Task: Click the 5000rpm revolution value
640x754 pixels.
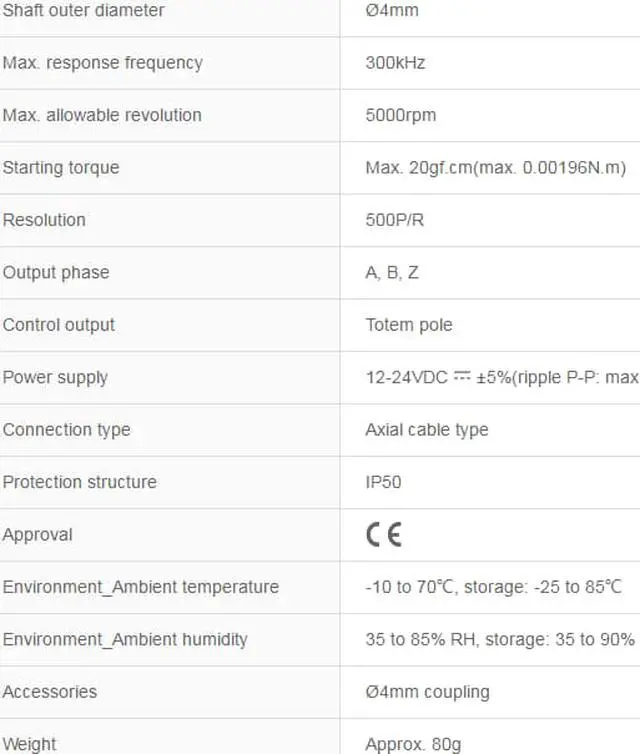Action: click(400, 115)
